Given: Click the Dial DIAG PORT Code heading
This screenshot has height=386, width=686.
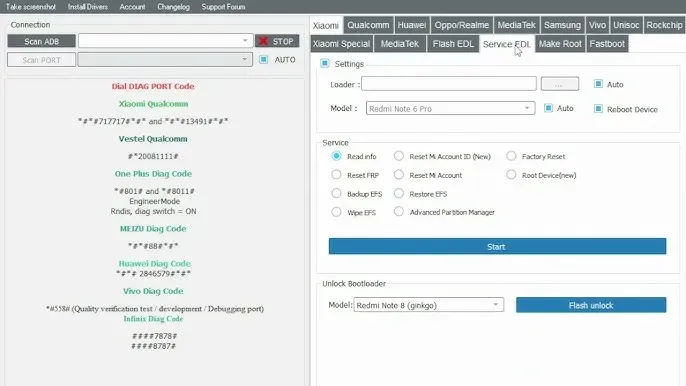Looking at the screenshot, I should point(153,86).
